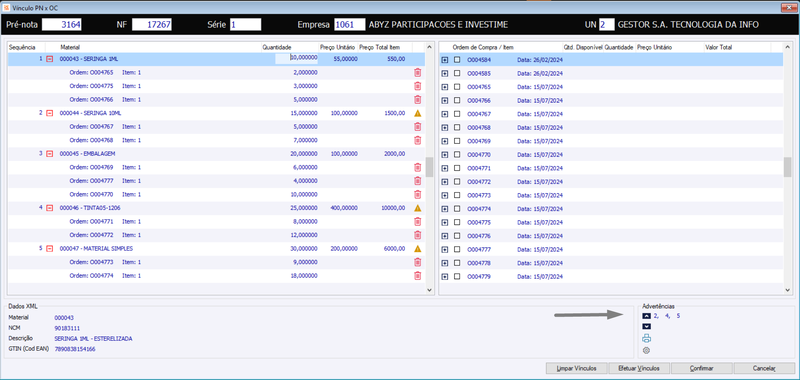
Task: Expand purchase order O004772
Action: (445, 182)
